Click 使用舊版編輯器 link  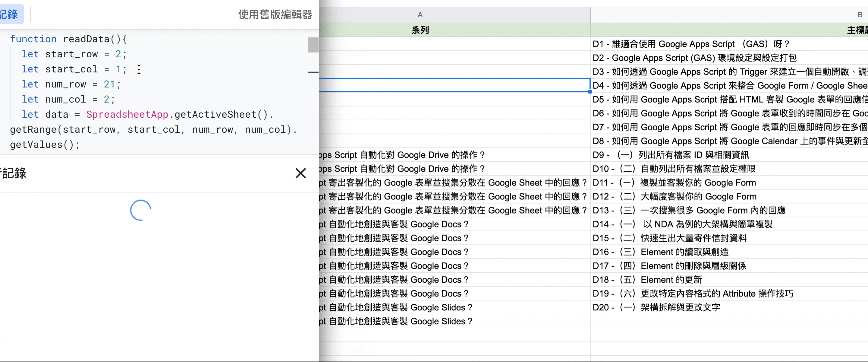point(275,14)
